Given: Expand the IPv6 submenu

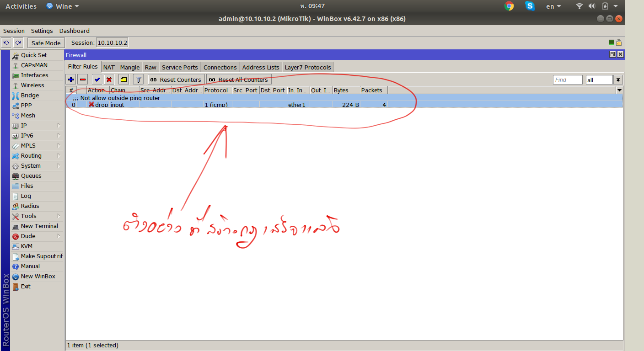Looking at the screenshot, I should [38, 135].
